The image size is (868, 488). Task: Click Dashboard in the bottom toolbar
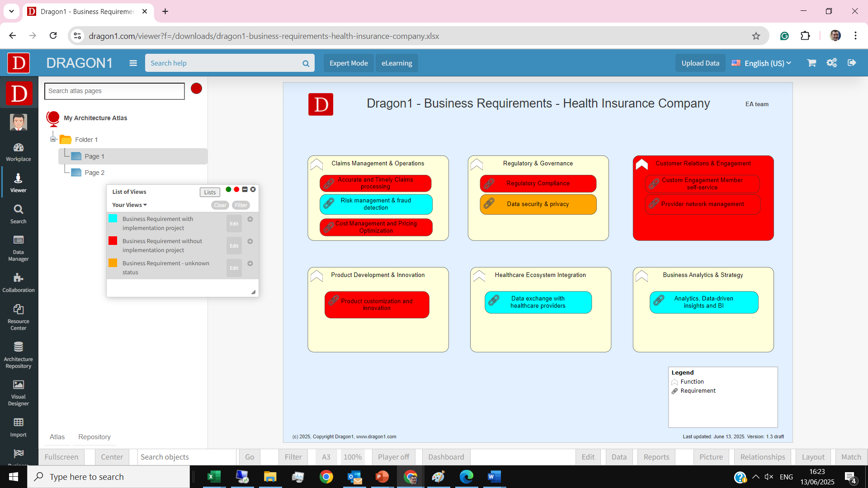click(x=446, y=457)
